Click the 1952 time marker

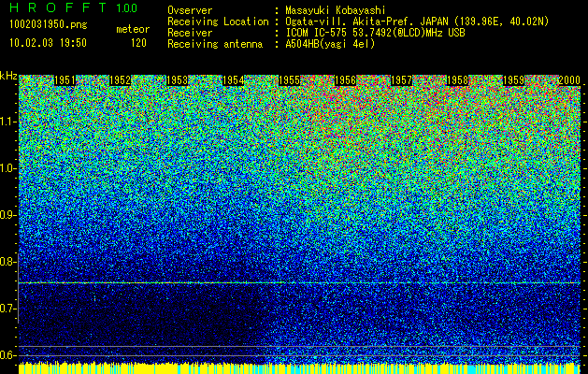120,80
